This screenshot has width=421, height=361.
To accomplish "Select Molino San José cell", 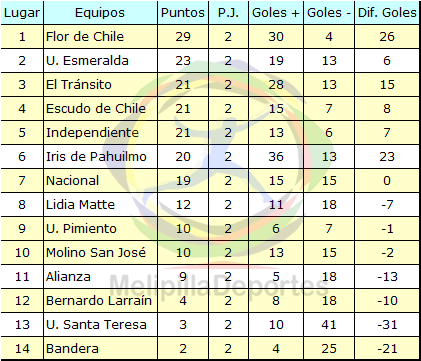I will coord(100,253).
